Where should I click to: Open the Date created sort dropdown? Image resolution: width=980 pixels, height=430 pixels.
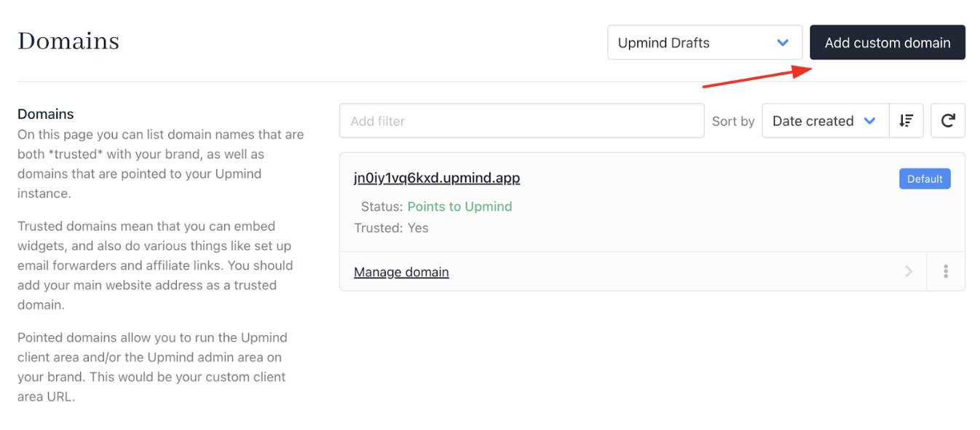pyautogui.click(x=825, y=121)
